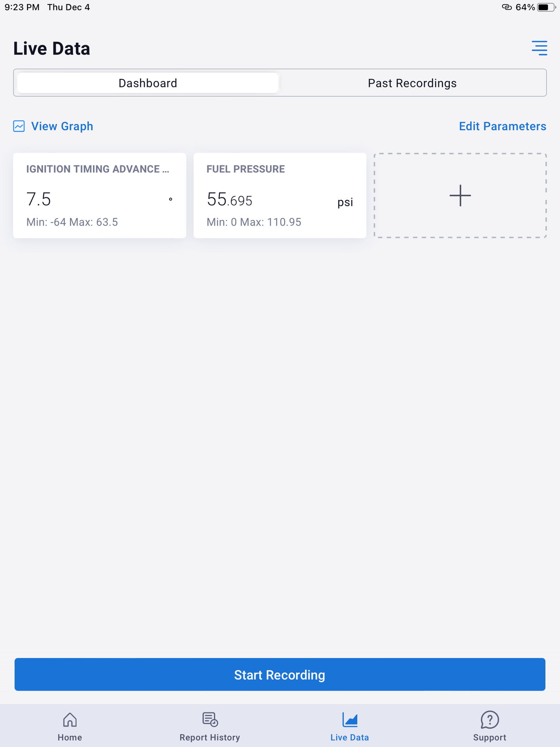Tap the hotspot link status icon
The height and width of the screenshot is (747, 560).
[507, 7]
